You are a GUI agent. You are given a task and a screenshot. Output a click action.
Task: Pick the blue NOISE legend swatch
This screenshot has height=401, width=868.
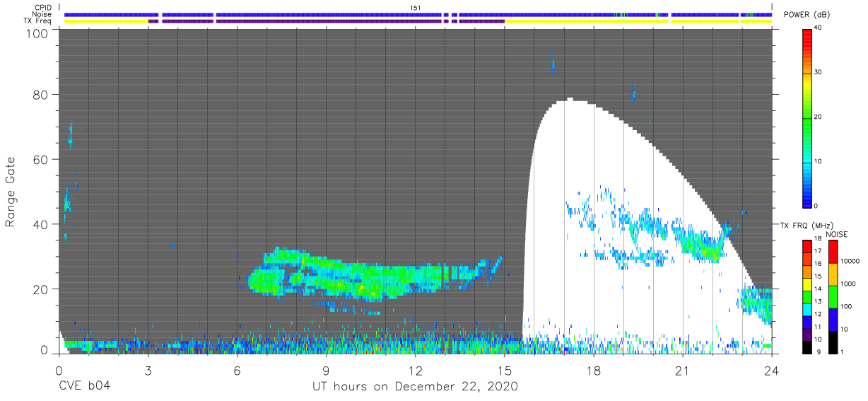point(832,320)
